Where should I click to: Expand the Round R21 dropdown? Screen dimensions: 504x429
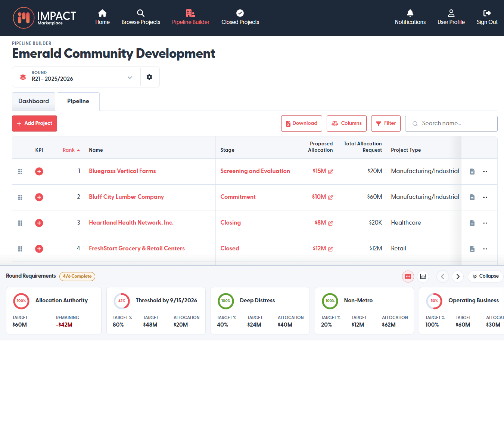[76, 77]
